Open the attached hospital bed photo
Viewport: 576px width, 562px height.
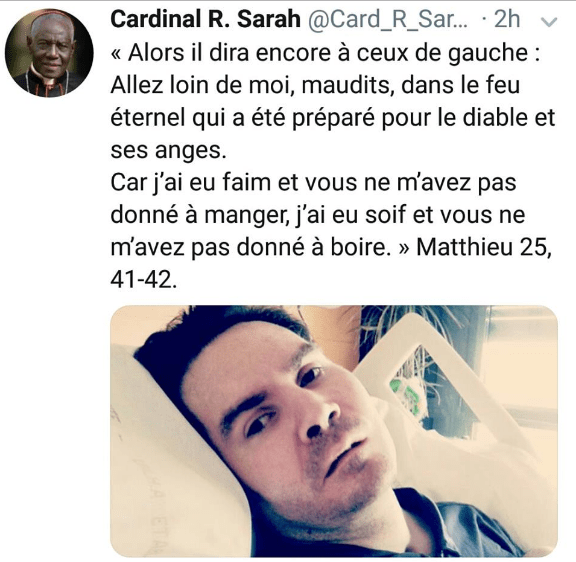pyautogui.click(x=334, y=431)
